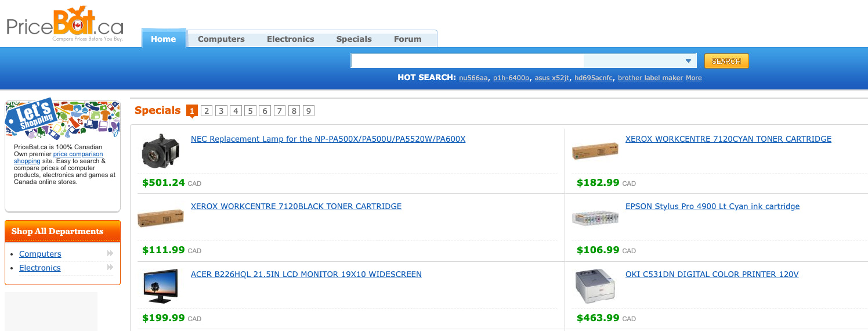Viewport: 868px width, 331px height.
Task: Open the Specials tab
Action: (354, 39)
